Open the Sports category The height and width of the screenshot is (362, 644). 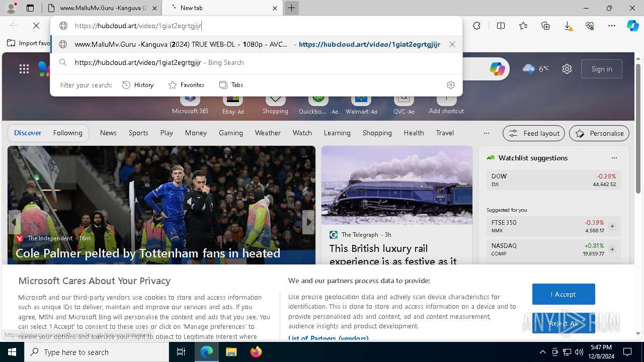click(138, 133)
